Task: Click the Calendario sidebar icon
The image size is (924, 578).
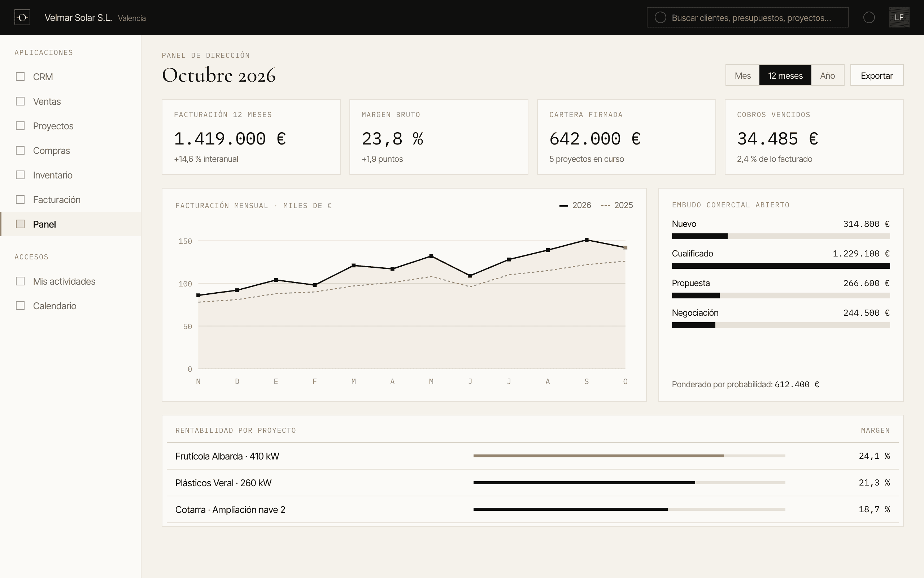Action: pos(20,306)
